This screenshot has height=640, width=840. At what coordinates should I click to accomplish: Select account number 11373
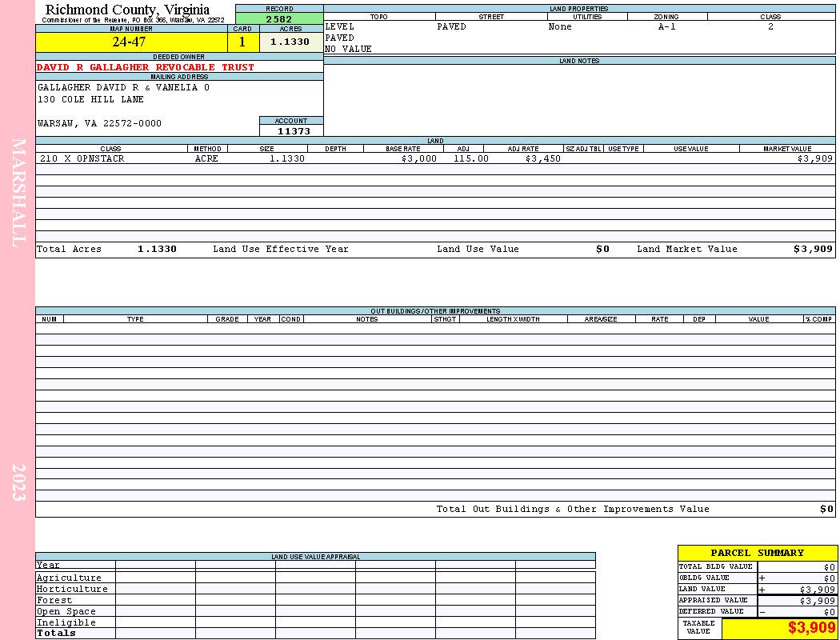[x=293, y=131]
